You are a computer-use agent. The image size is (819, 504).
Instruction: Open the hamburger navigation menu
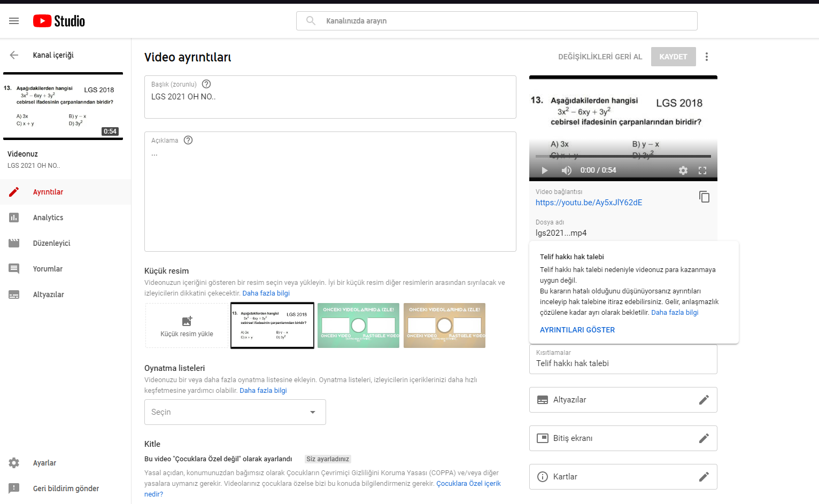click(14, 21)
